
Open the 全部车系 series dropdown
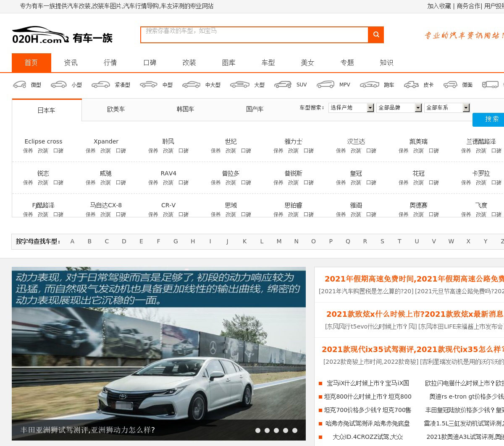coord(447,108)
